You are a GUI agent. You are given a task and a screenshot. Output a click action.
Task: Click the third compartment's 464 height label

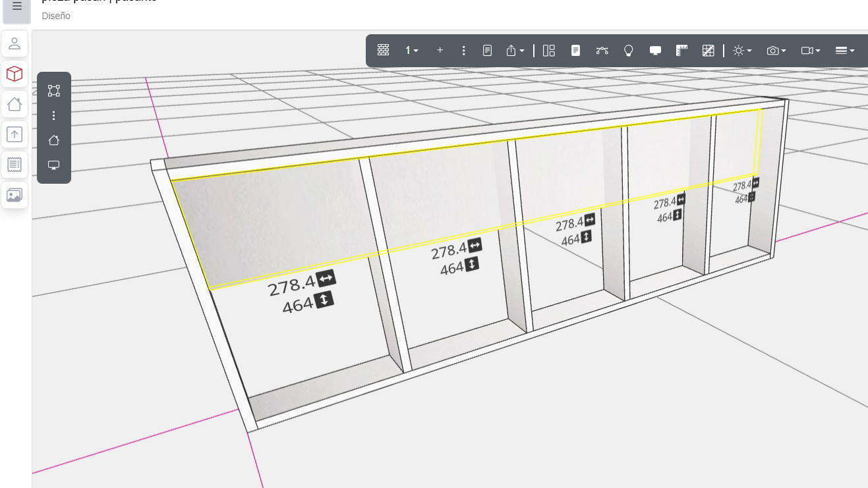(577, 238)
